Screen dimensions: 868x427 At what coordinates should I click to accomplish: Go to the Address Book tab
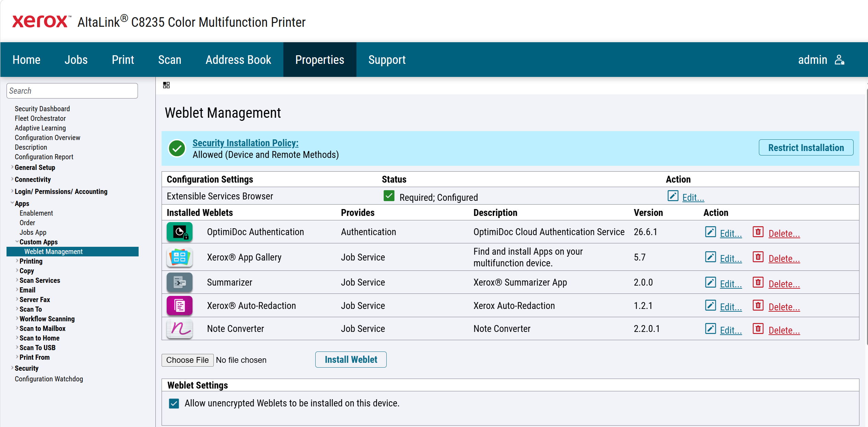[x=238, y=60]
